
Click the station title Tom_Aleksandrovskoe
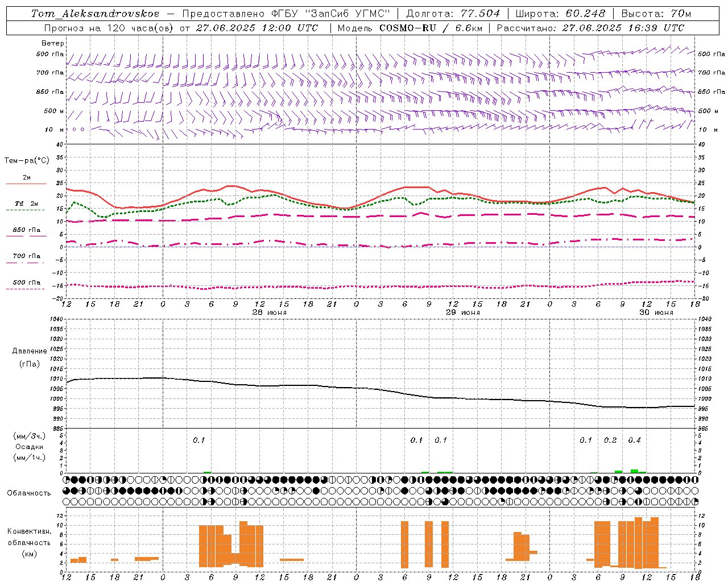point(96,14)
